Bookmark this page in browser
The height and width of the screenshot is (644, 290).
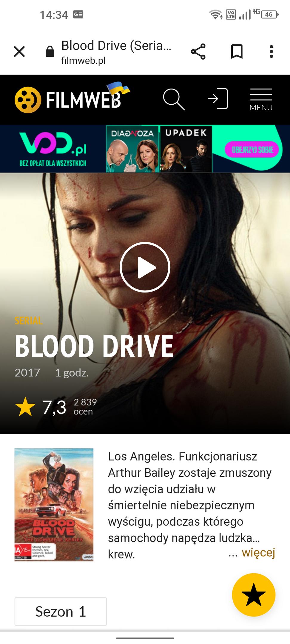[237, 52]
